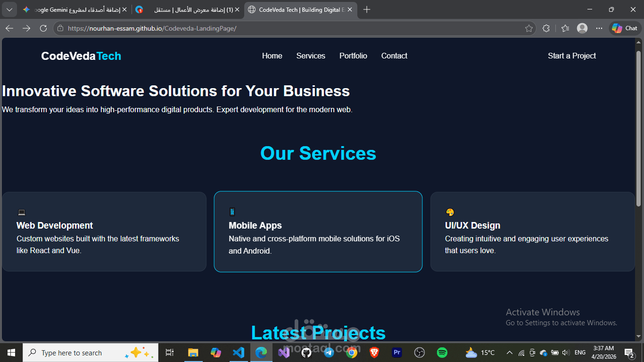Click the Web Development card title
Image resolution: width=644 pixels, height=362 pixels.
tap(55, 225)
